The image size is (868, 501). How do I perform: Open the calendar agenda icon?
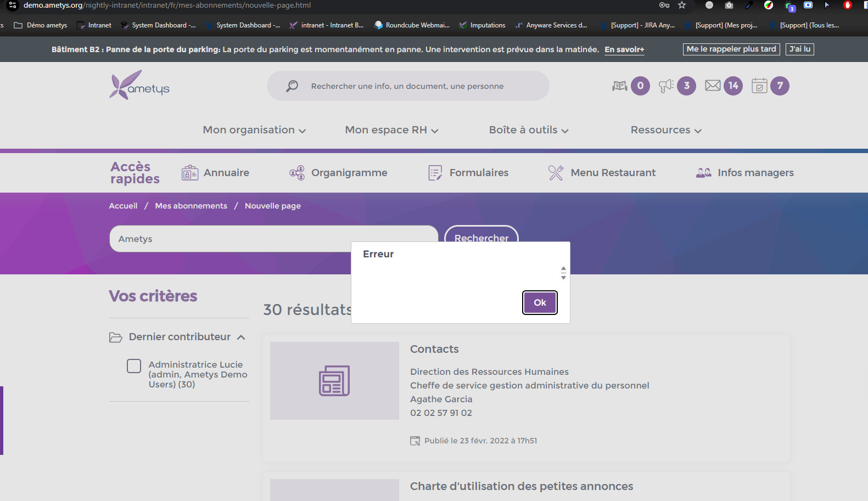759,86
